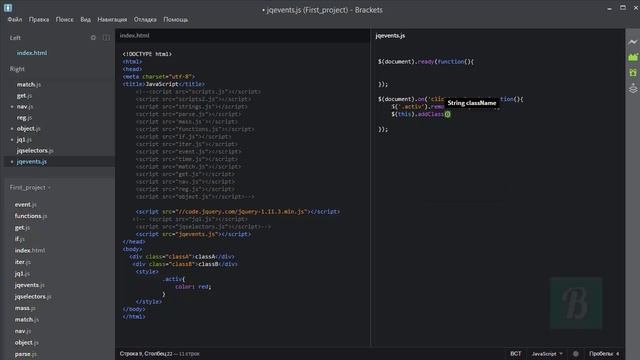640x360 pixels.
Task: Click the Live Preview lightning icon
Action: click(x=633, y=42)
